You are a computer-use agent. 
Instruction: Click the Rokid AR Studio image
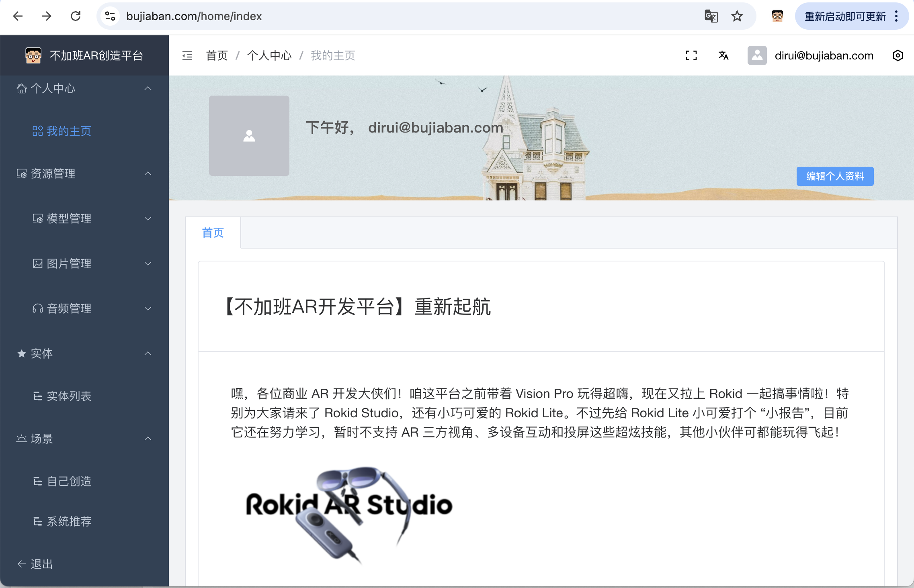[349, 516]
